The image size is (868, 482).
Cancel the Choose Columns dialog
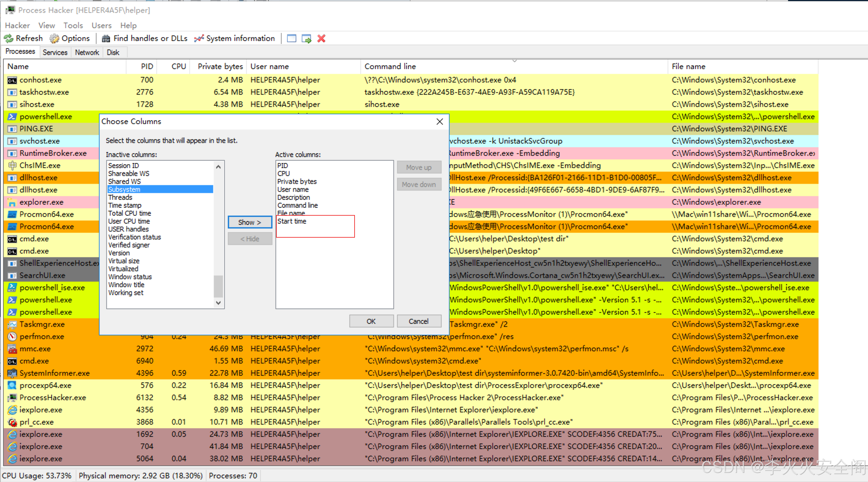[x=418, y=321]
